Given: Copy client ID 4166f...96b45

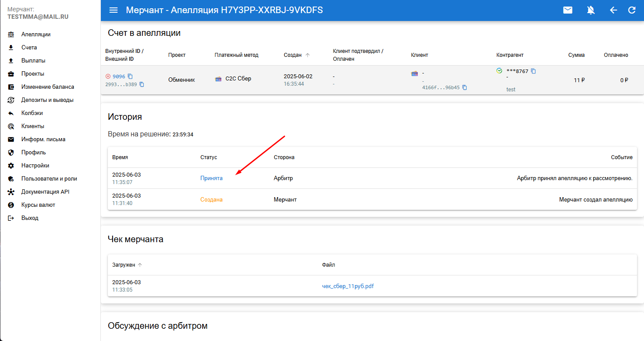Looking at the screenshot, I should point(465,87).
